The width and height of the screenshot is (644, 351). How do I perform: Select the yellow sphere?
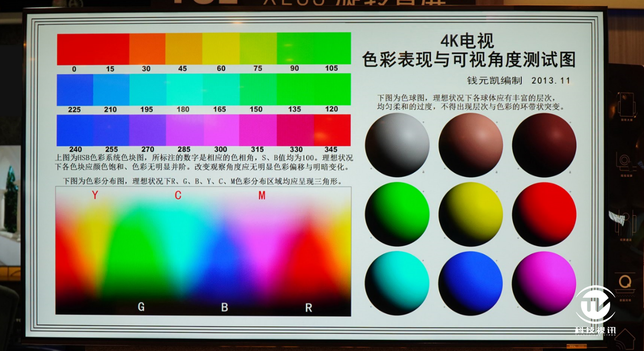[x=471, y=214]
